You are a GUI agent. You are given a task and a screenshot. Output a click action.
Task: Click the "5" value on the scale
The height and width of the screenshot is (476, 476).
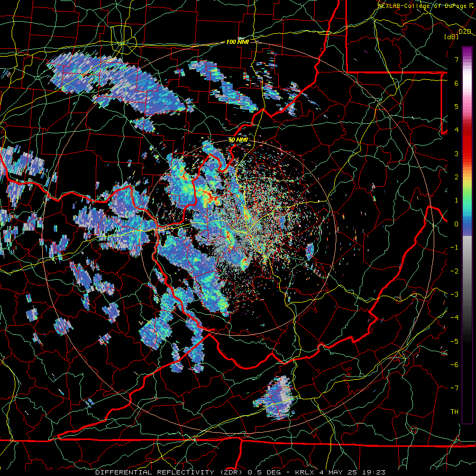[456, 106]
